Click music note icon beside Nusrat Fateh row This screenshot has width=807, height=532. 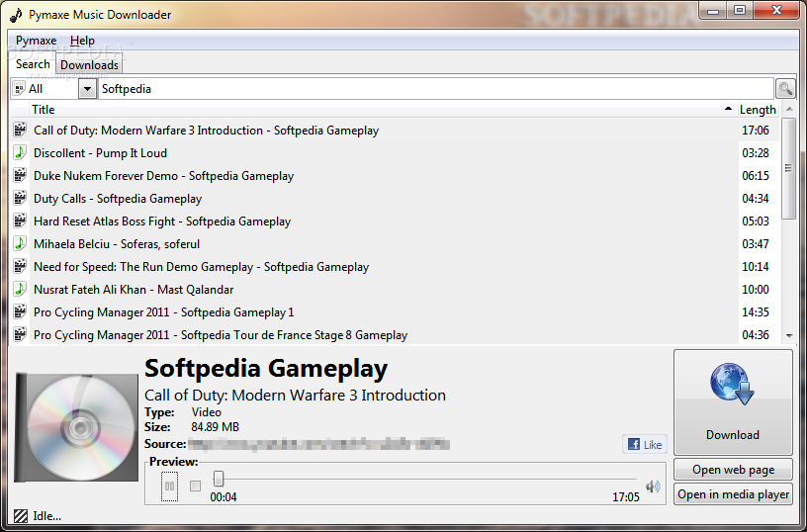[20, 289]
